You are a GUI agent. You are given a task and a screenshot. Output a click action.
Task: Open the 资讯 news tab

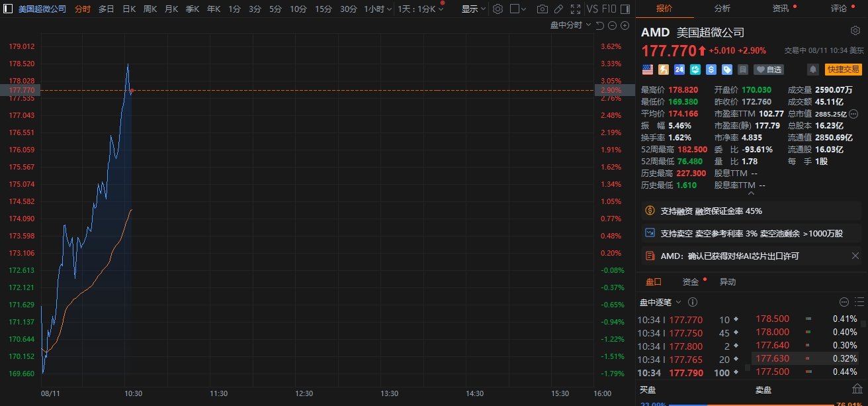click(781, 9)
